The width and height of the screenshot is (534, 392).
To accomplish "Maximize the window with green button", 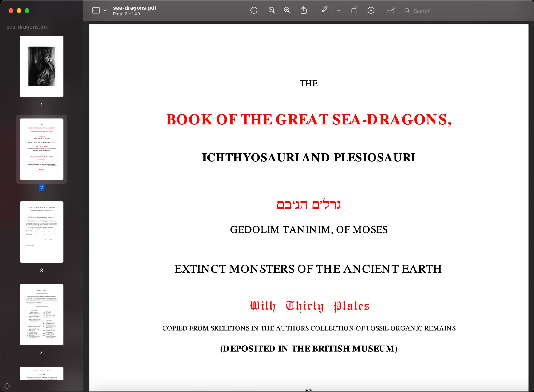I will [27, 10].
